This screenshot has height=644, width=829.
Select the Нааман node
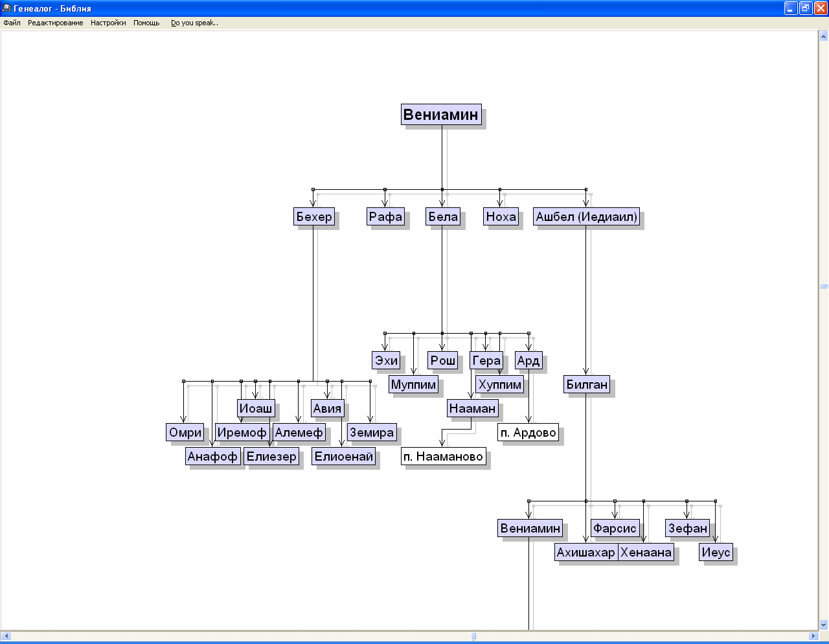tap(473, 408)
